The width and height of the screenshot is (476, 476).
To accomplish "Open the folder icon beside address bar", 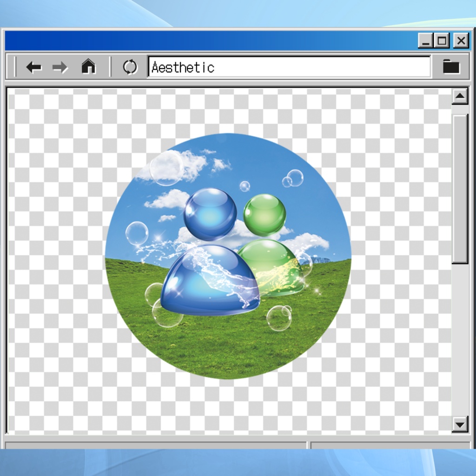I will click(x=451, y=66).
